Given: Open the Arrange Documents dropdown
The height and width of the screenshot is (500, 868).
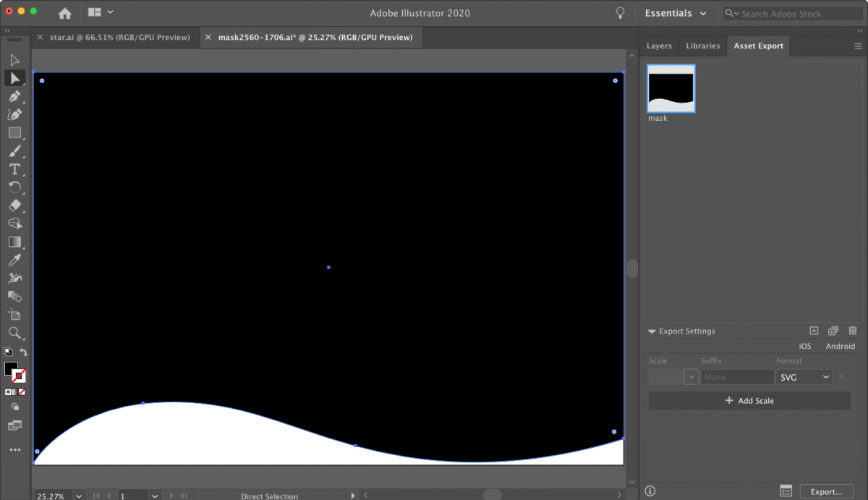Looking at the screenshot, I should pyautogui.click(x=101, y=12).
